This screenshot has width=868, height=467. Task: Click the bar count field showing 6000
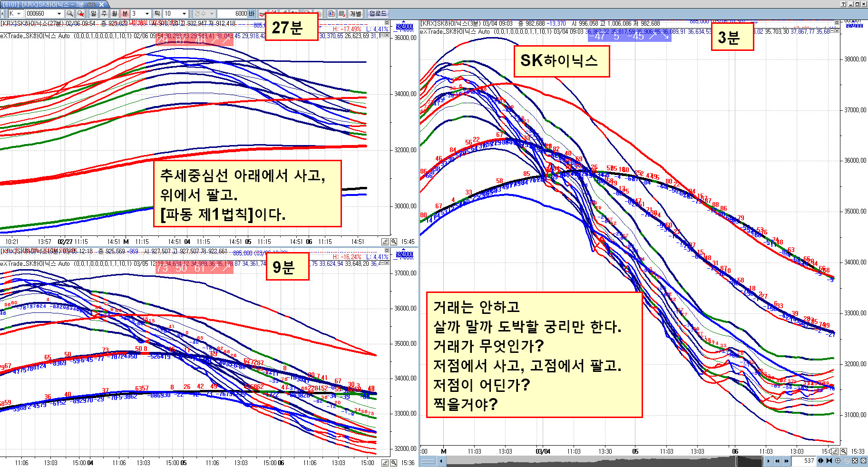click(x=232, y=13)
